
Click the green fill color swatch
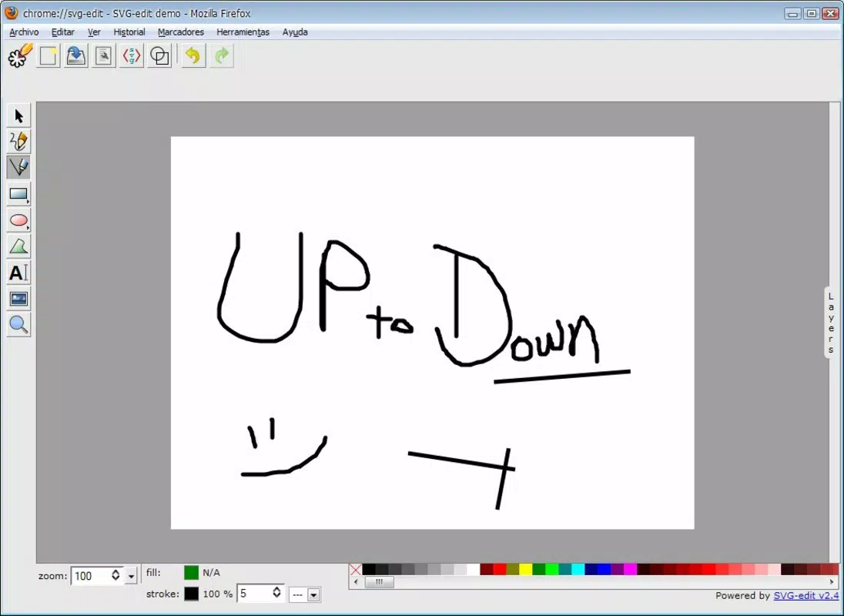[191, 572]
